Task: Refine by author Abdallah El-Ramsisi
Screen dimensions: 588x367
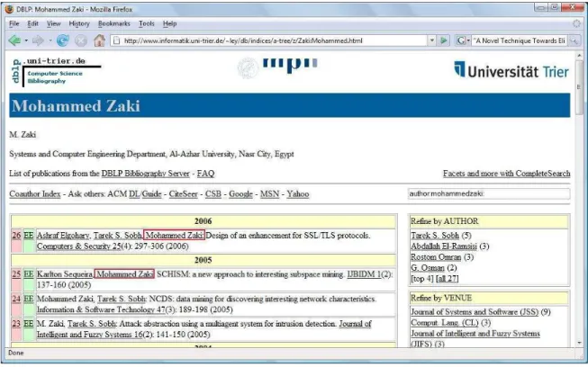Action: pyautogui.click(x=444, y=246)
